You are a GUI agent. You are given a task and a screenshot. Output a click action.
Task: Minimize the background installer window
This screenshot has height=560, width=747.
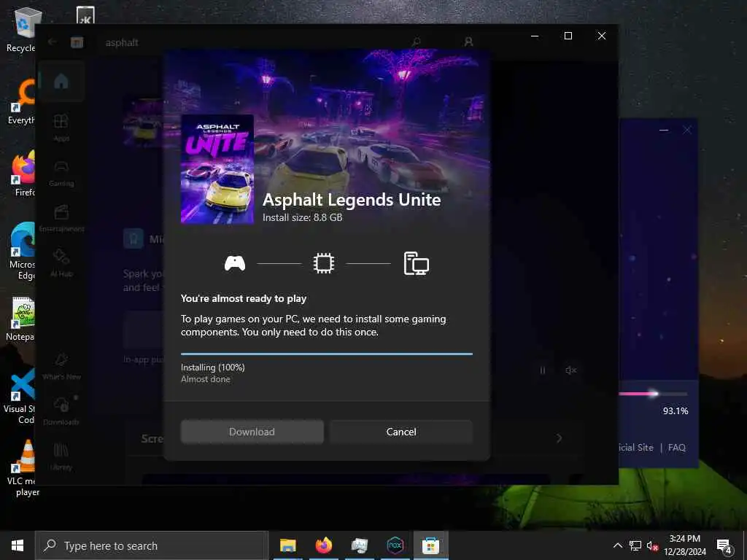point(664,130)
